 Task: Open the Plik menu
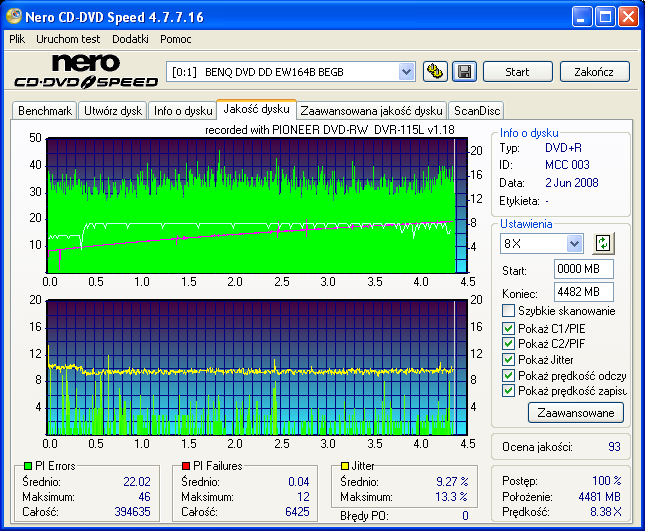pyautogui.click(x=17, y=39)
